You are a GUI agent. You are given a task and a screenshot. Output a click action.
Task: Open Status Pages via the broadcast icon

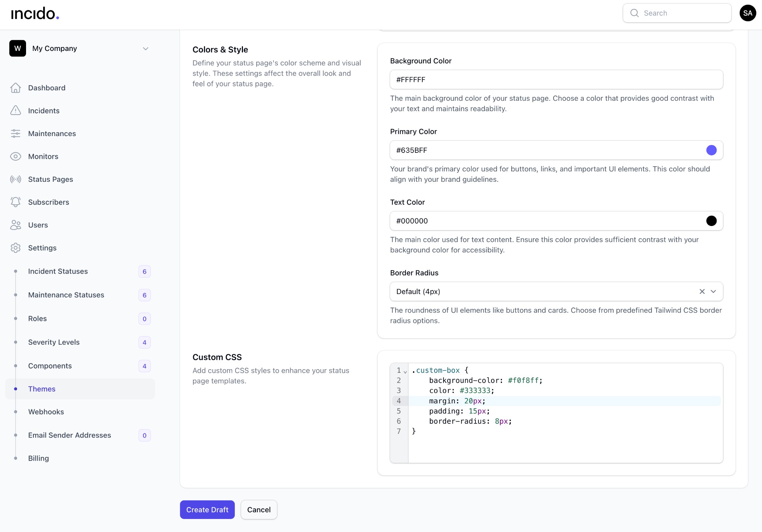16,179
